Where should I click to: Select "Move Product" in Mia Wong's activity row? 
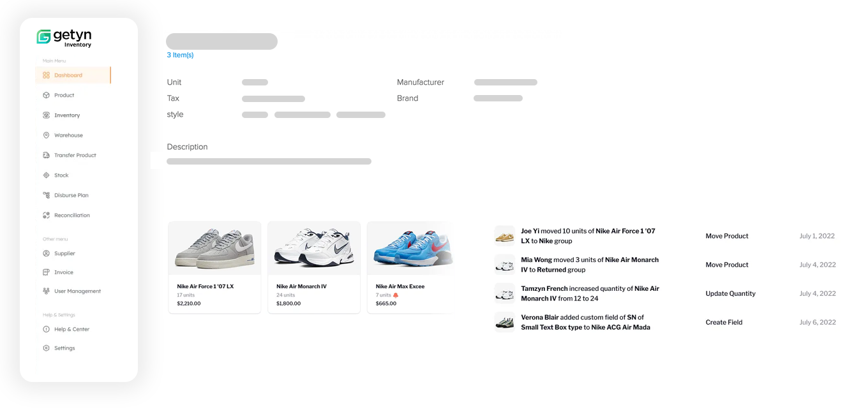(x=727, y=265)
